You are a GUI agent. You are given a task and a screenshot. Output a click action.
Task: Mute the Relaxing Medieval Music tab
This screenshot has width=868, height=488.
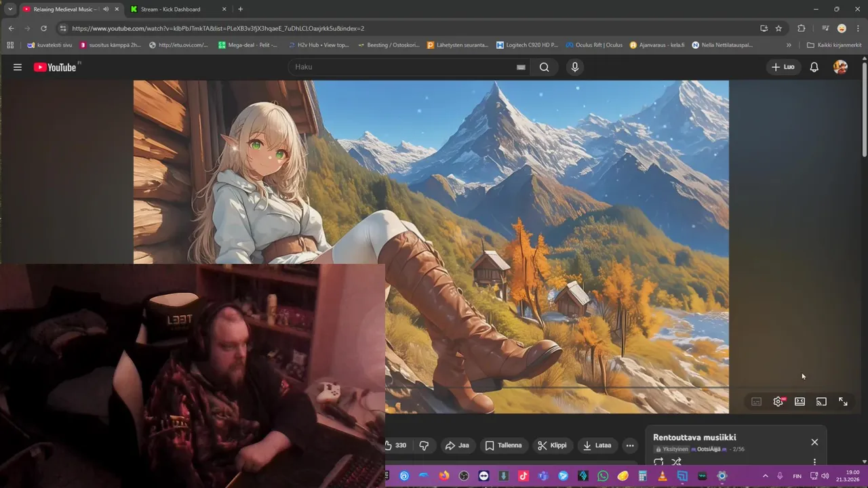[106, 9]
